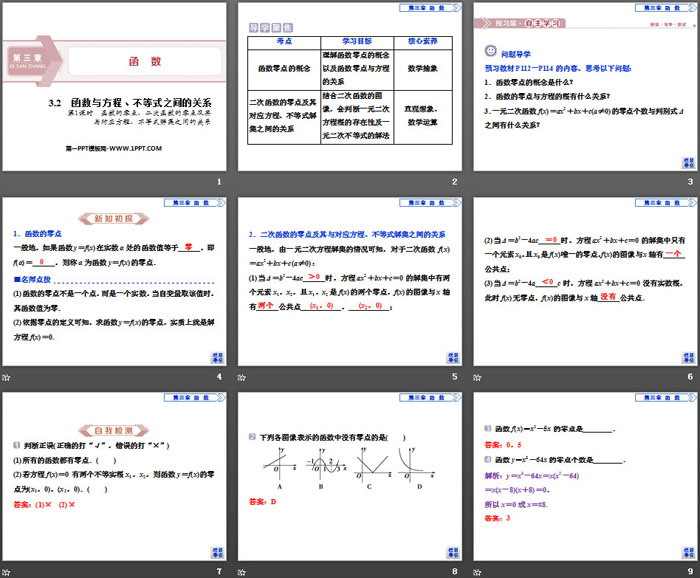Click the animation star icon under slide 1
Viewport: 700px width, 578px height.
[x=8, y=182]
